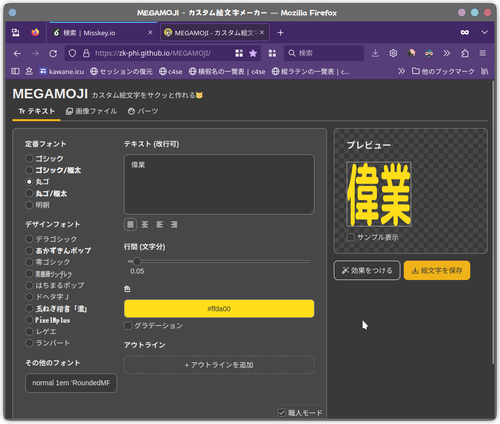Image resolution: width=500 pixels, height=424 pixels.
Task: Open a new tab with the plus button
Action: click(x=280, y=33)
